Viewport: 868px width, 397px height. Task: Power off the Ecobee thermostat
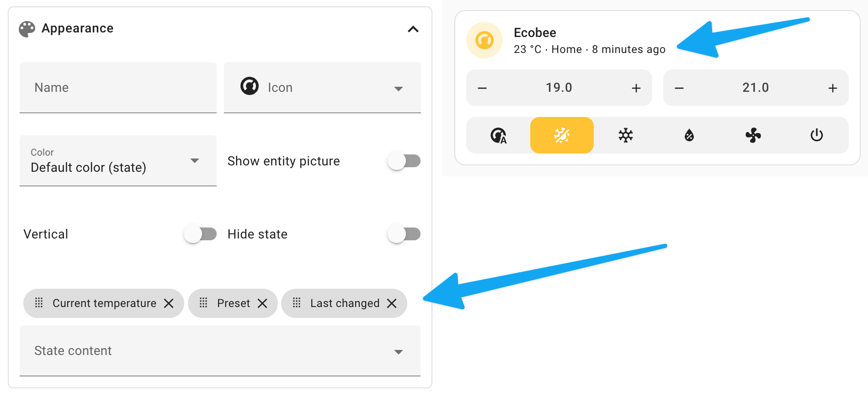click(817, 135)
